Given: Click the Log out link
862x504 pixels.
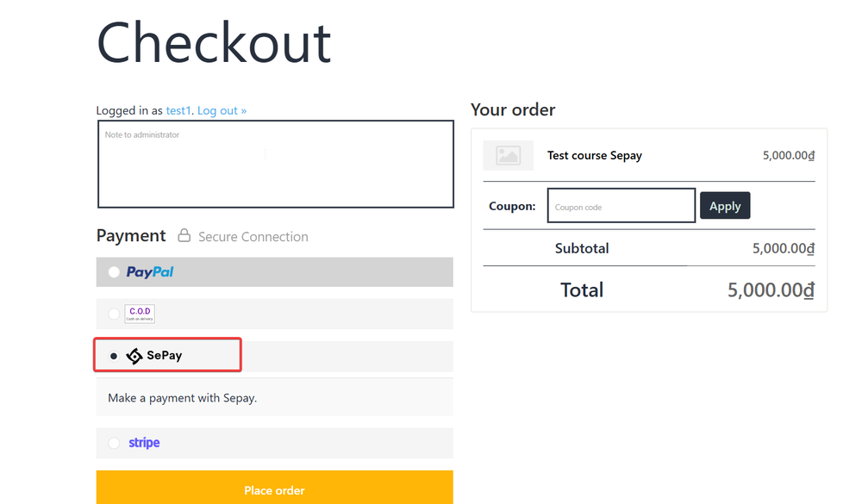Looking at the screenshot, I should 222,111.
